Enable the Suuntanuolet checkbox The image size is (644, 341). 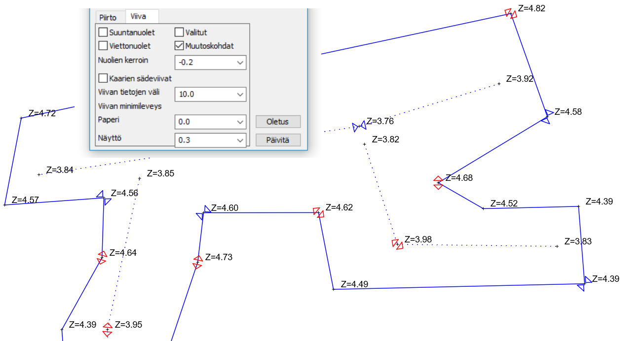point(103,33)
